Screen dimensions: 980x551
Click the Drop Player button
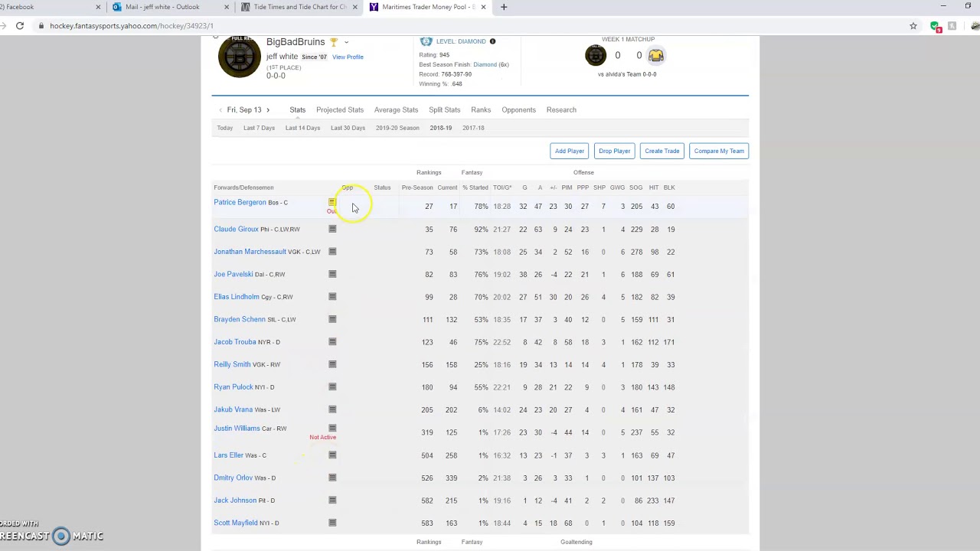click(615, 151)
